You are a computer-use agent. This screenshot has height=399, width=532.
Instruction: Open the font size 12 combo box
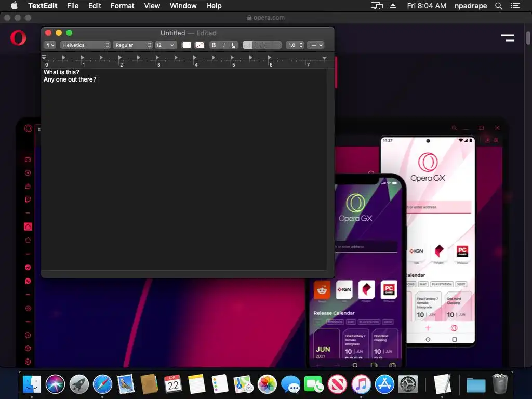[166, 45]
